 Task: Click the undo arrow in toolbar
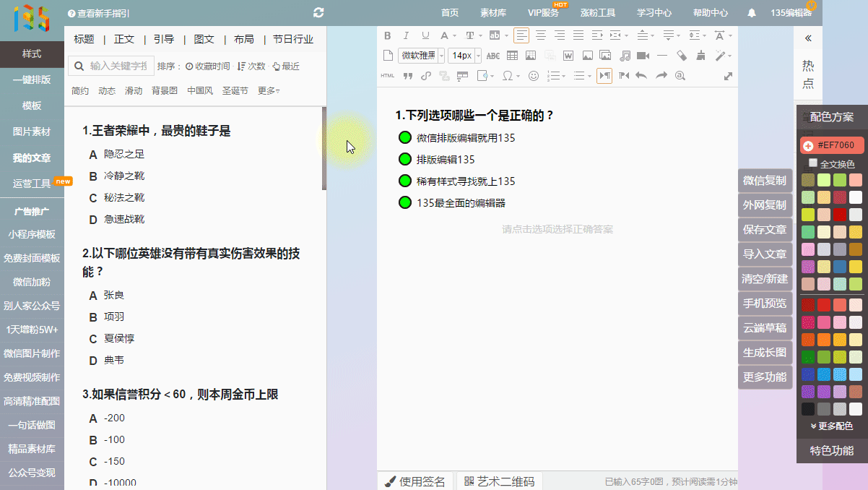[641, 76]
